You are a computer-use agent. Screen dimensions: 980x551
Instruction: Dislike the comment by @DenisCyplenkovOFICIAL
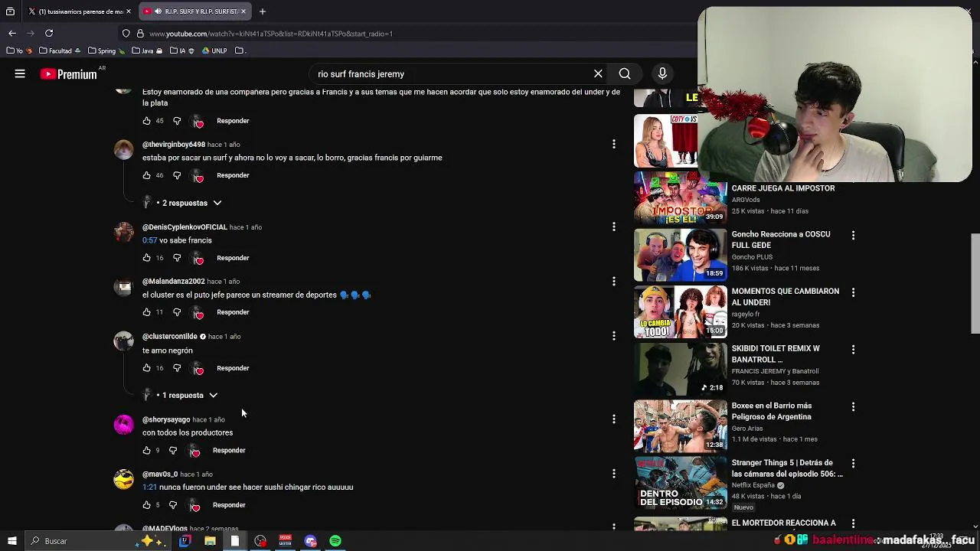point(177,258)
